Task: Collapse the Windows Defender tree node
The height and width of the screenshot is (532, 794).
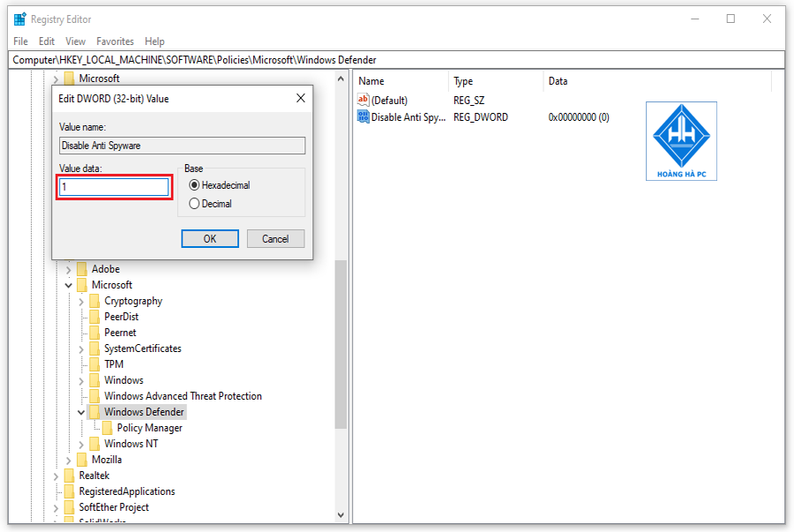Action: pyautogui.click(x=81, y=413)
